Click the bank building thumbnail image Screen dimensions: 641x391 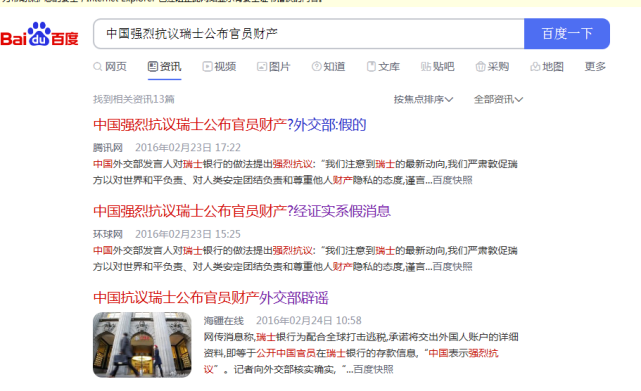142,344
